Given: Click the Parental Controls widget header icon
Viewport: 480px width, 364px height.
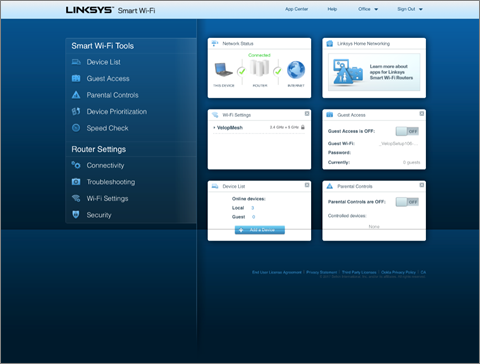Looking at the screenshot, I should tap(330, 186).
